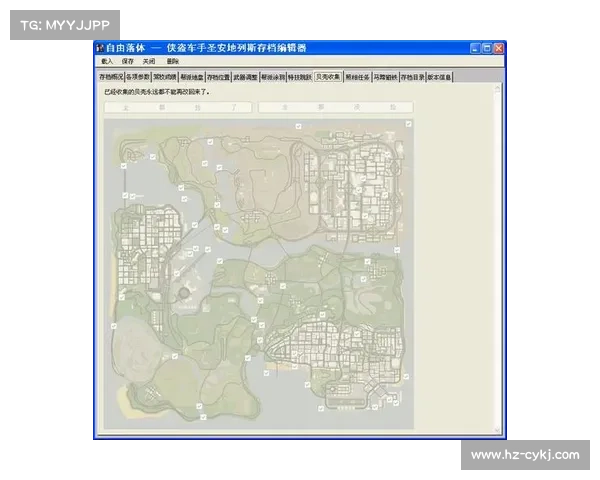This screenshot has width=600, height=480.
Task: Open the 关闭 menu
Action: (149, 61)
